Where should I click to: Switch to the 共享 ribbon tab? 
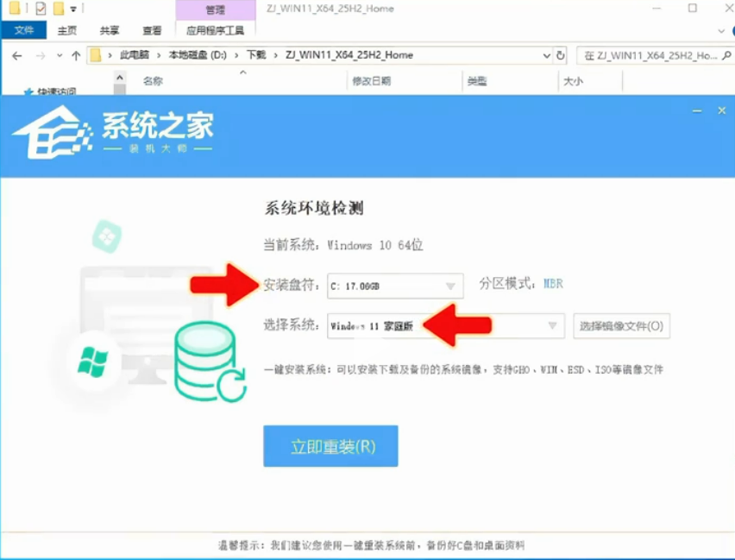tap(110, 30)
